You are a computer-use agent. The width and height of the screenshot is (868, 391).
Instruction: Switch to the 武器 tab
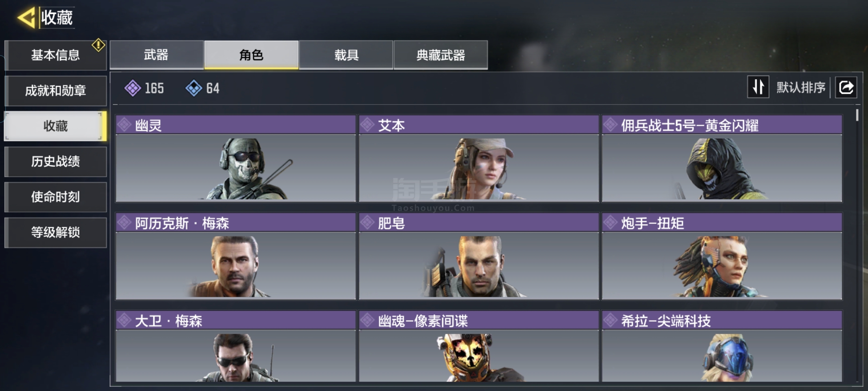(x=157, y=55)
